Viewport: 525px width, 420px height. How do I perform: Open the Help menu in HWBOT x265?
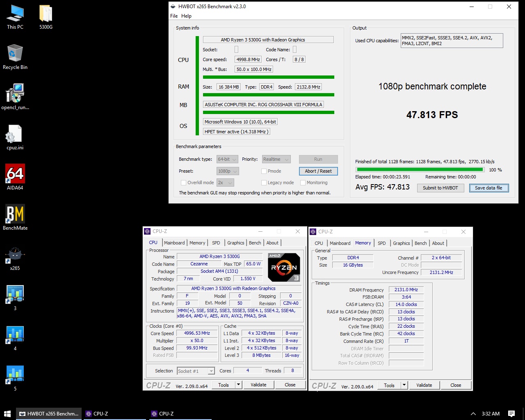pos(186,16)
